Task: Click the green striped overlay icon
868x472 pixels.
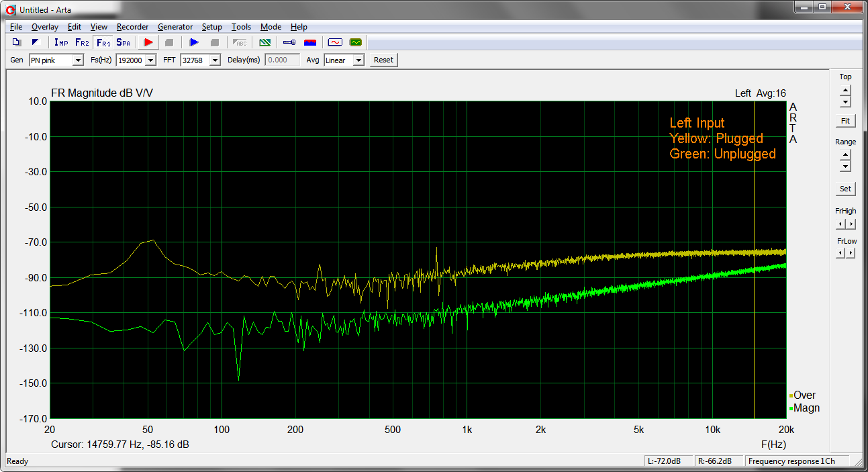Action: click(x=265, y=42)
